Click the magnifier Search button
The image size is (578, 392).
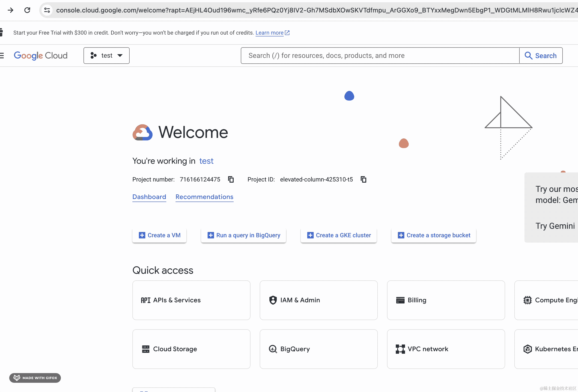541,56
